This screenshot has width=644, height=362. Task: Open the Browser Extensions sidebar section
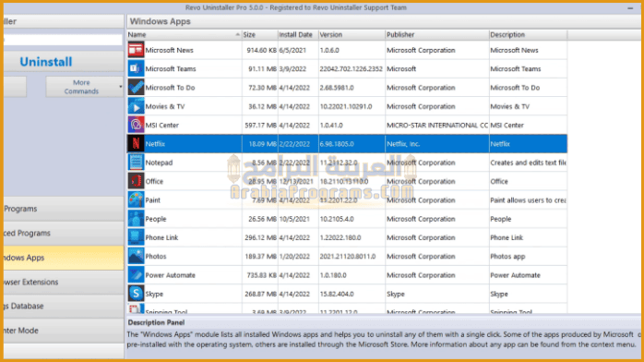click(63, 282)
